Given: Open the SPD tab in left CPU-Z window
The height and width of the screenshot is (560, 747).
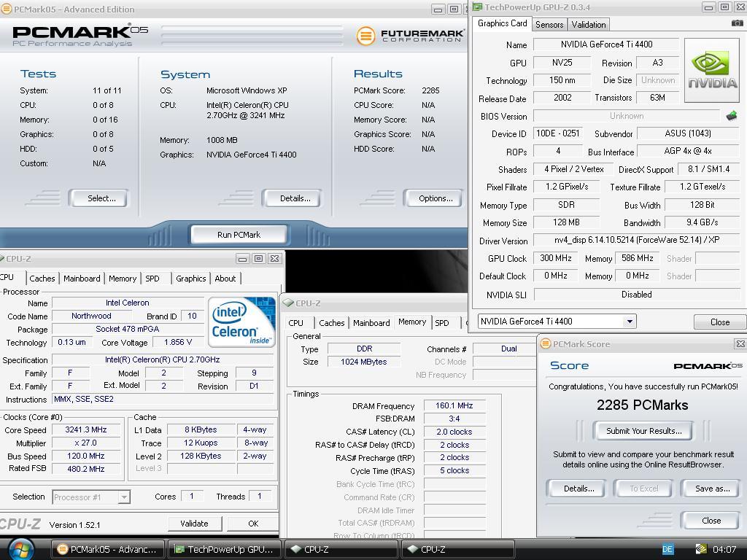Looking at the screenshot, I should tap(152, 279).
